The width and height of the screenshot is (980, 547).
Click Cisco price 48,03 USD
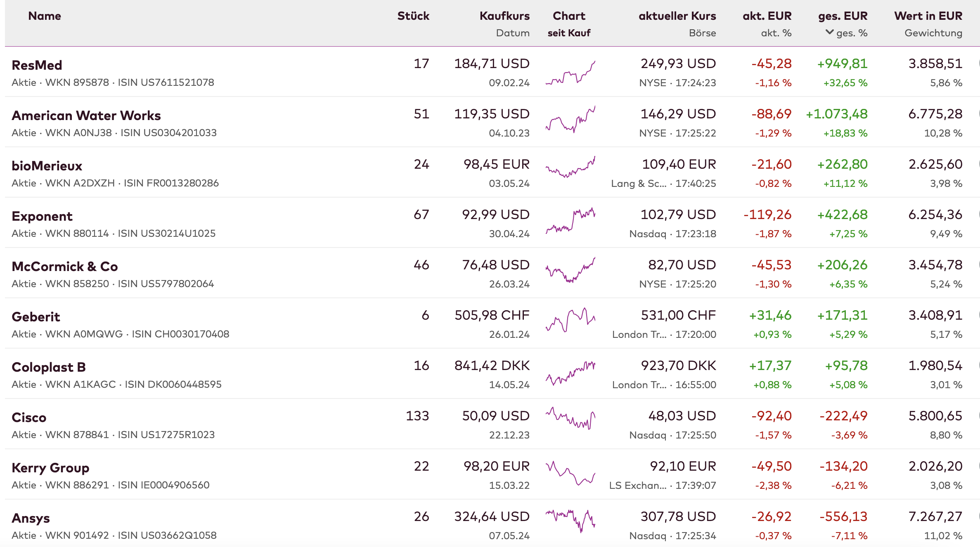[682, 416]
